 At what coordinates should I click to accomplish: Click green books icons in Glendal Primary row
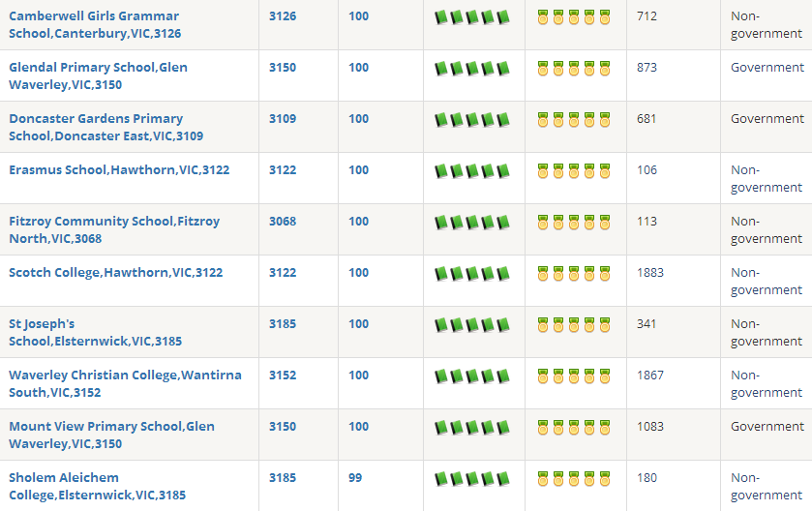pyautogui.click(x=471, y=69)
